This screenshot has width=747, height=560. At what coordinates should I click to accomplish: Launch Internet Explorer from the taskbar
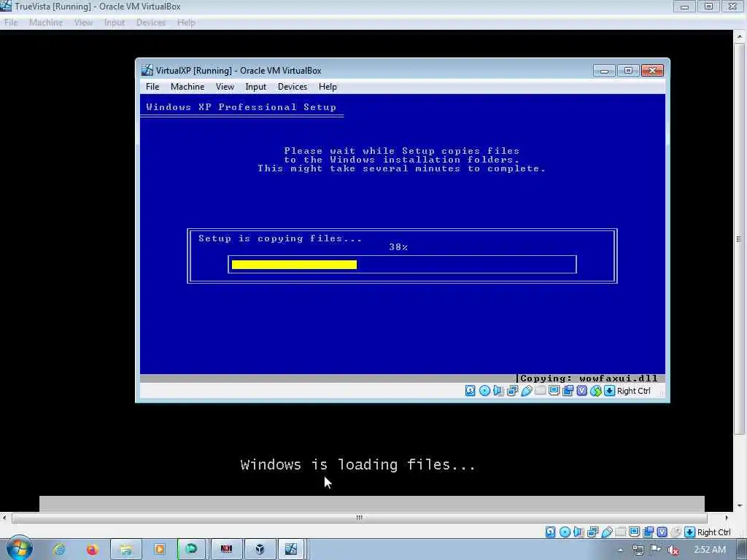click(59, 549)
